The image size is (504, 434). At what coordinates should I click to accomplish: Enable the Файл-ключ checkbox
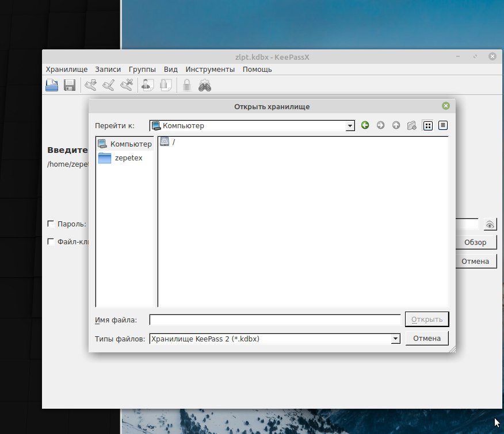coord(51,241)
